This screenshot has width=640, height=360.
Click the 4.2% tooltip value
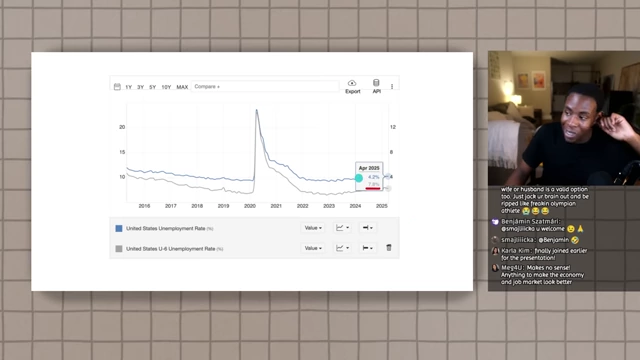click(373, 177)
